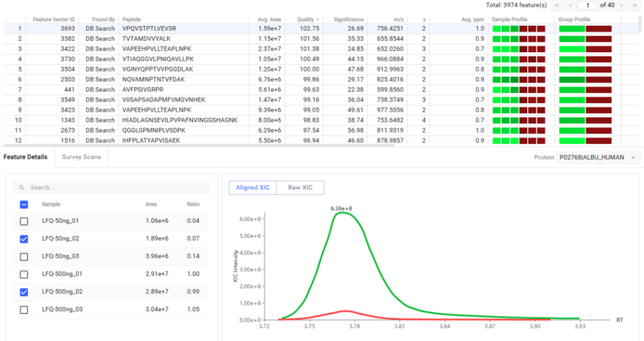Show the Aligned XIC chart
The width and height of the screenshot is (644, 341).
coord(253,187)
